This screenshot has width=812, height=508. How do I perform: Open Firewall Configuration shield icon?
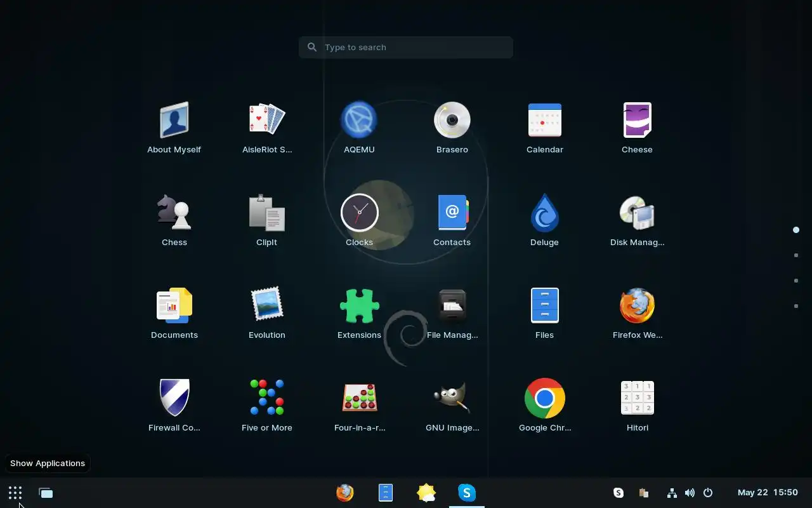(x=174, y=406)
